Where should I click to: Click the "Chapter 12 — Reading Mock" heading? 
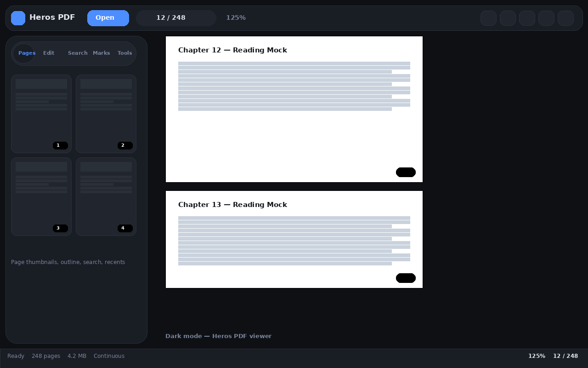click(232, 50)
